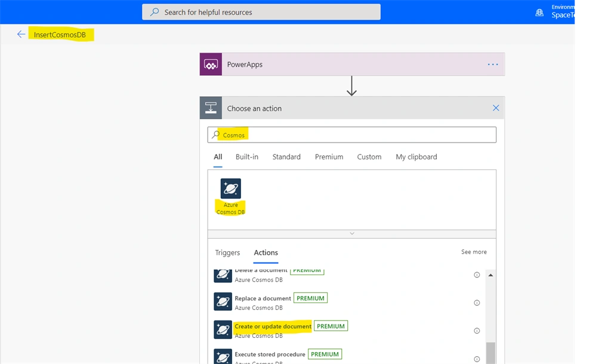Open the Triggers tab
The image size is (611, 364).
point(227,252)
